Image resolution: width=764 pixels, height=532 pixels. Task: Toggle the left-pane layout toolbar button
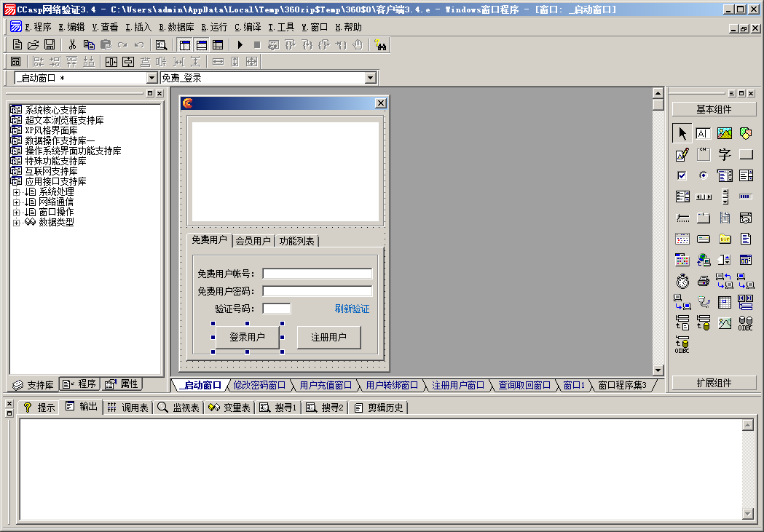(x=185, y=45)
